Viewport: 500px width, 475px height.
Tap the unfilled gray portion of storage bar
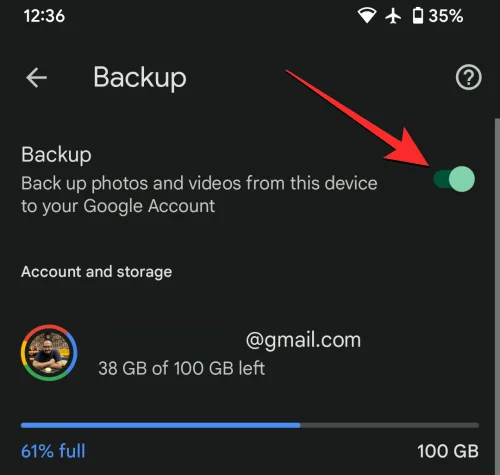[x=390, y=425]
